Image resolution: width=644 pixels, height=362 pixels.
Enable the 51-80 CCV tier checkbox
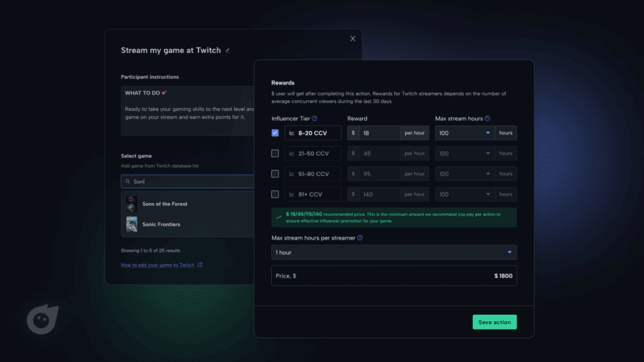275,174
